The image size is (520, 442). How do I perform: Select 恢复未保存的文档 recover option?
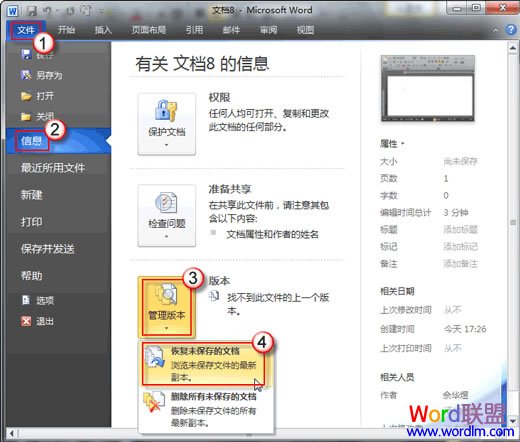pos(203,364)
